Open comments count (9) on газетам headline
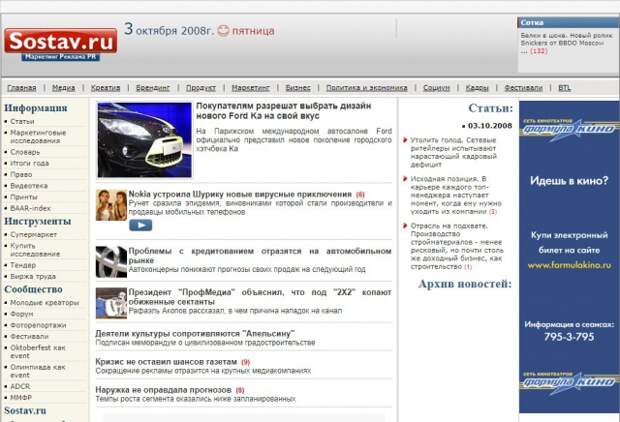Image resolution: width=620 pixels, height=422 pixels. point(245,362)
